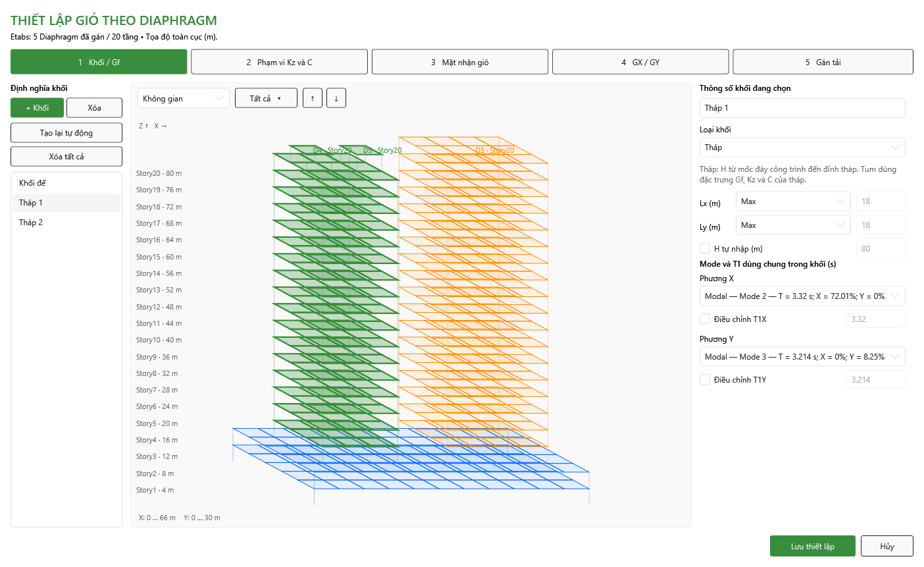Viewport: 924px width, 567px height.
Task: Tick the Điều chỉnh T1X checkbox
Action: click(x=705, y=319)
